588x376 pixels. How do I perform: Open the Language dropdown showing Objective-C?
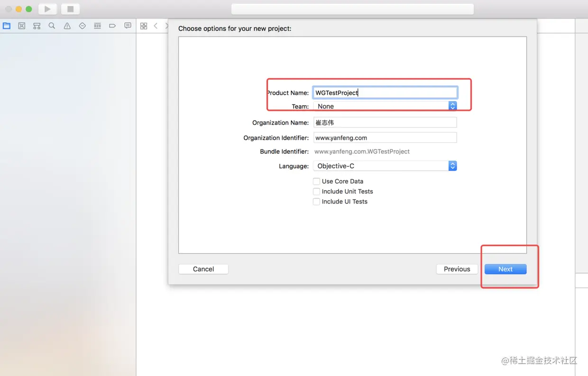tap(385, 166)
